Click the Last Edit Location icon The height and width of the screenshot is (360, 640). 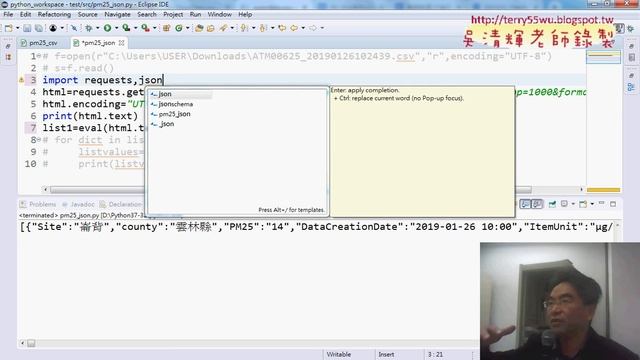tap(282, 28)
